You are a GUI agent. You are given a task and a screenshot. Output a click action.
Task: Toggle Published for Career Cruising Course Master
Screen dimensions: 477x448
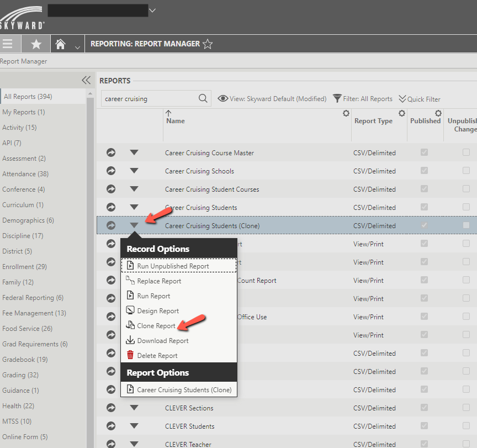tap(425, 152)
